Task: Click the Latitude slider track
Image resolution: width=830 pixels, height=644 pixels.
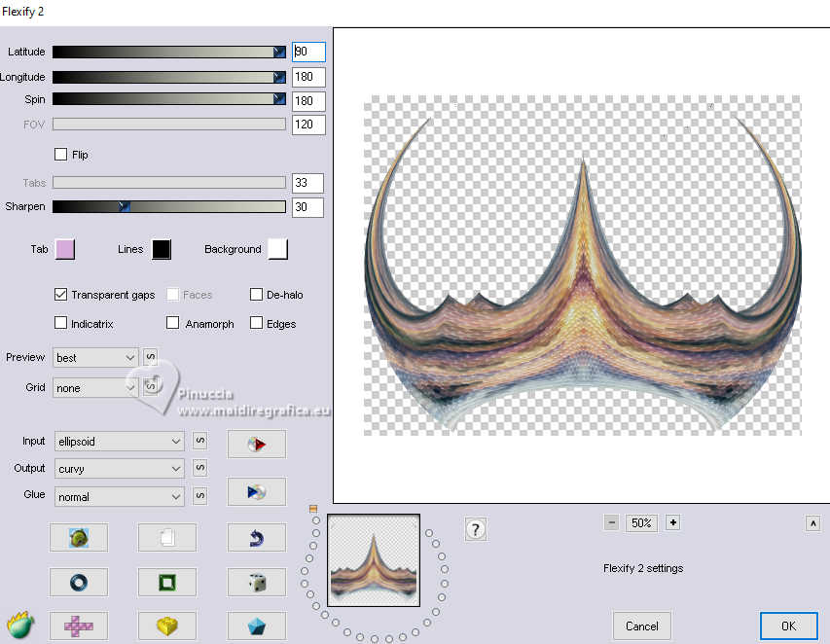Action: (x=169, y=52)
